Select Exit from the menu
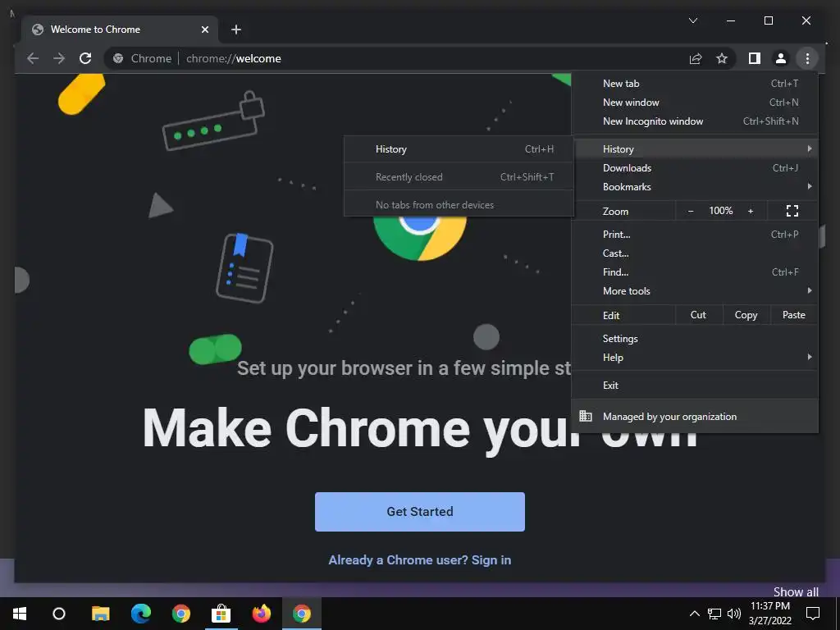The width and height of the screenshot is (840, 630). click(x=695, y=386)
